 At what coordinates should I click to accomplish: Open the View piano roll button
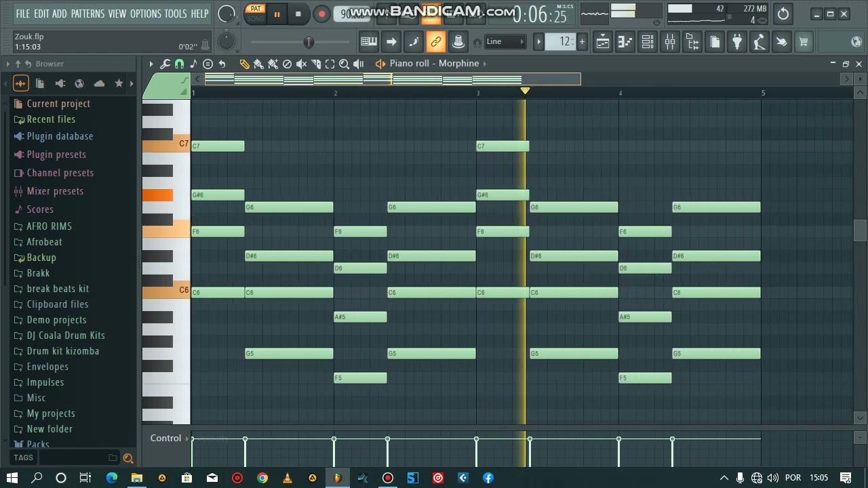click(x=625, y=42)
